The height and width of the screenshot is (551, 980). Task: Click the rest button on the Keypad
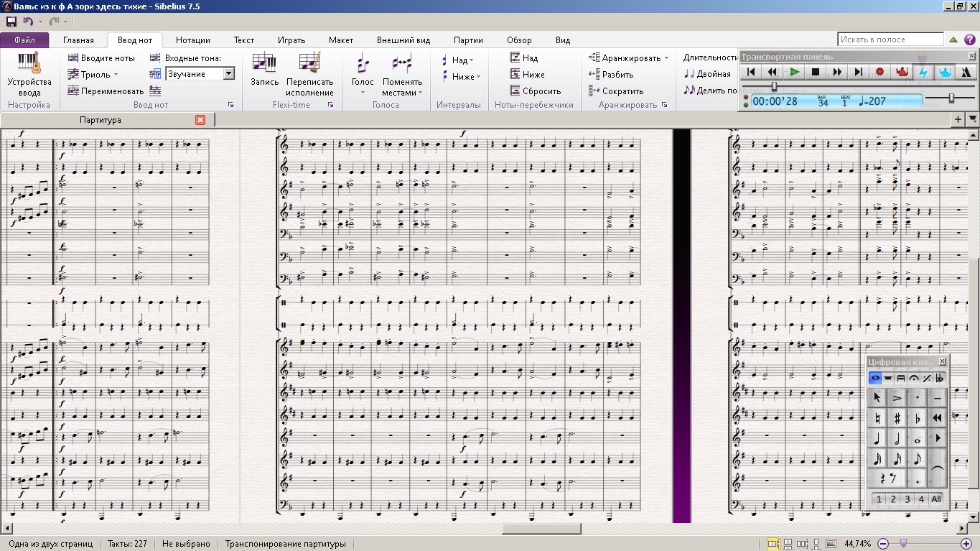(x=887, y=478)
